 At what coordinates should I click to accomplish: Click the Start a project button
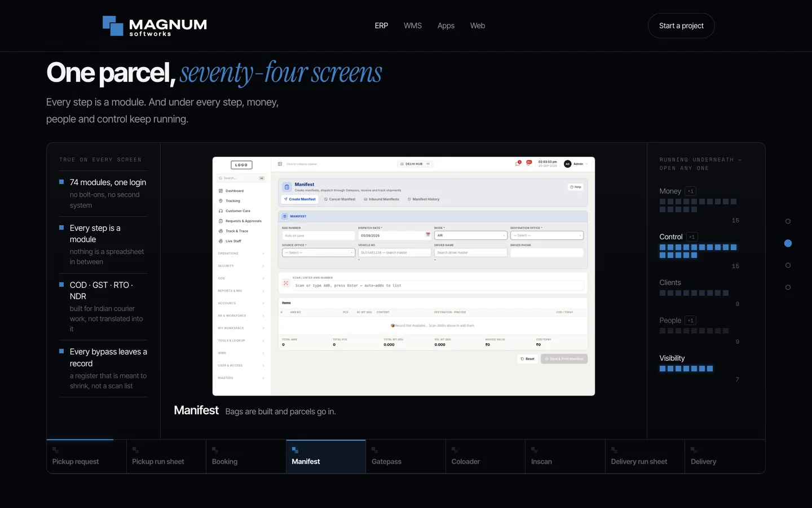681,26
